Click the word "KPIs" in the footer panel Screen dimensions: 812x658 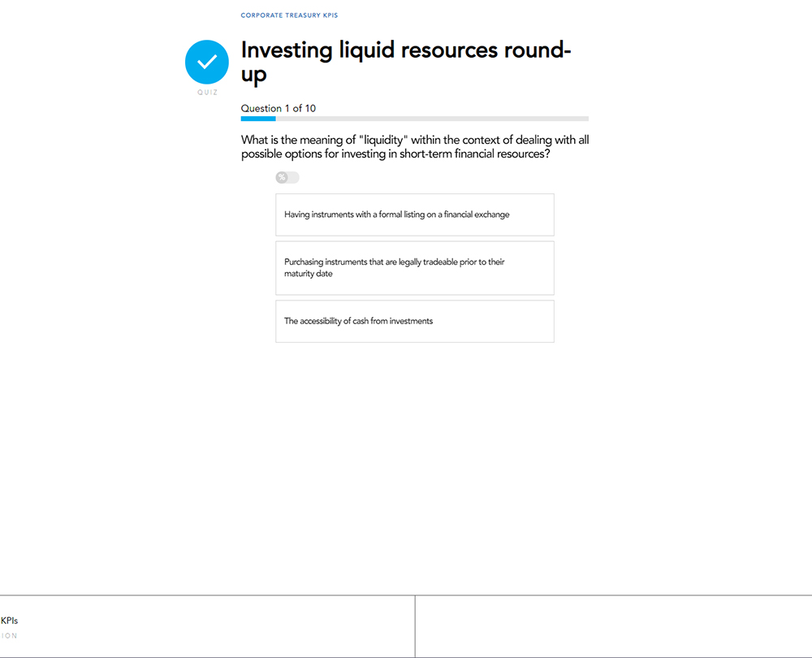coord(9,621)
